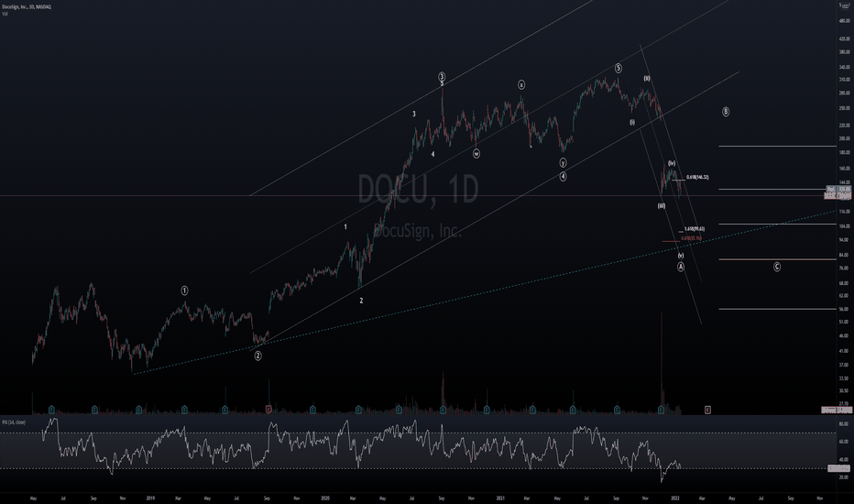Viewport: 854px width, 504px height.
Task: Select the circled wave 4 label
Action: point(564,177)
